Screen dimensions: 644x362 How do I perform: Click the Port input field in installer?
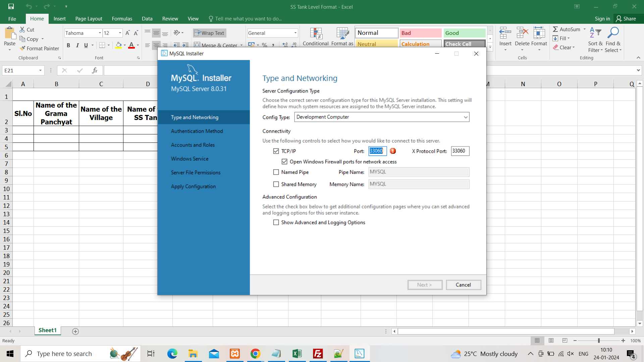(x=377, y=151)
